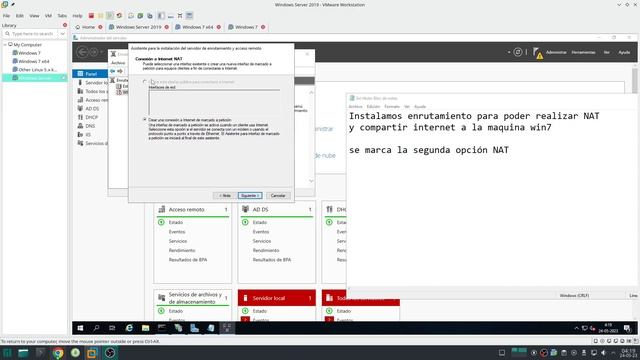Open the VMware Edit menu
640x360 pixels.
point(20,16)
